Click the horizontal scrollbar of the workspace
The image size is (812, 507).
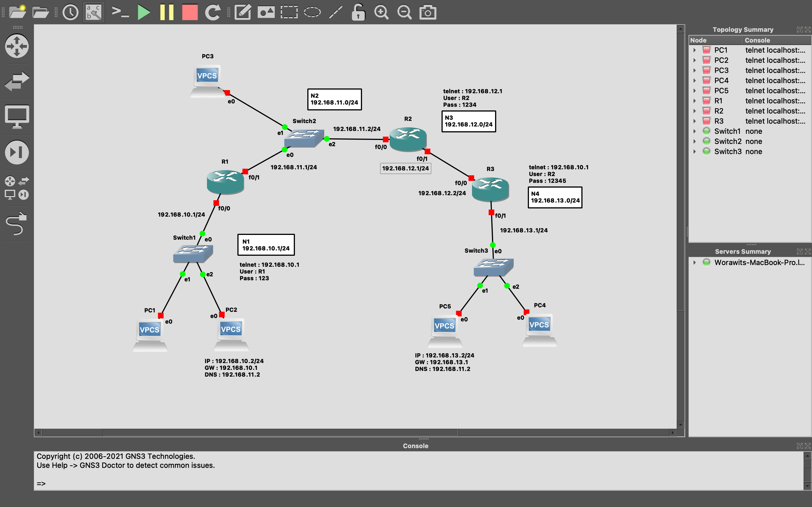point(280,433)
